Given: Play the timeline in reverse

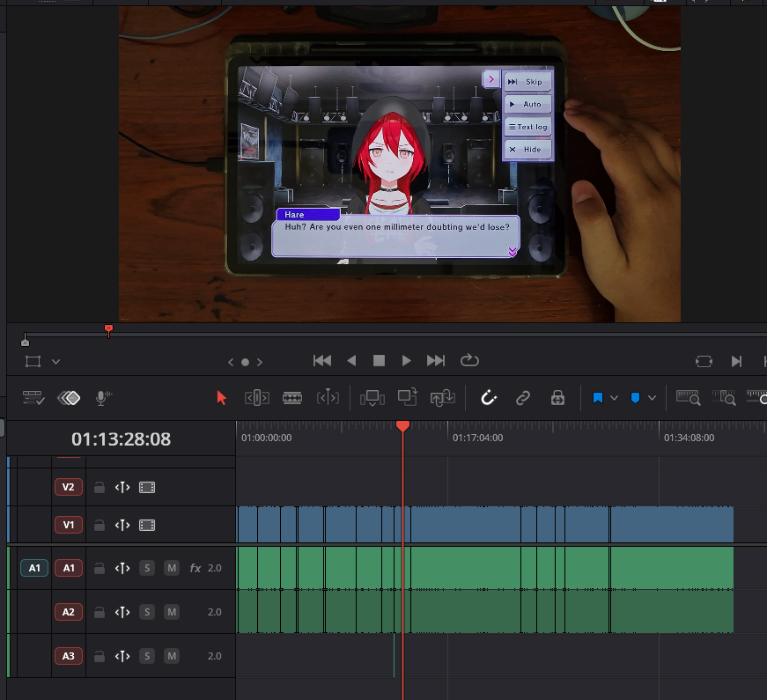Looking at the screenshot, I should point(351,361).
